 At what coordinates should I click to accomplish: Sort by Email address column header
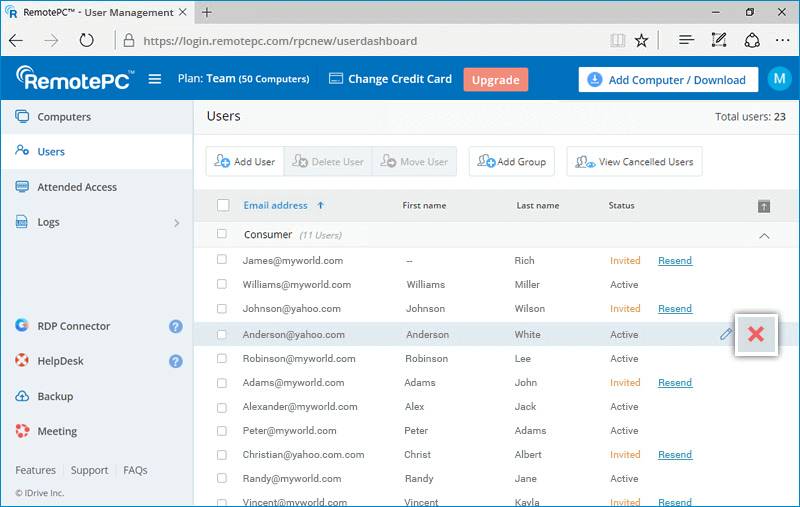point(276,206)
